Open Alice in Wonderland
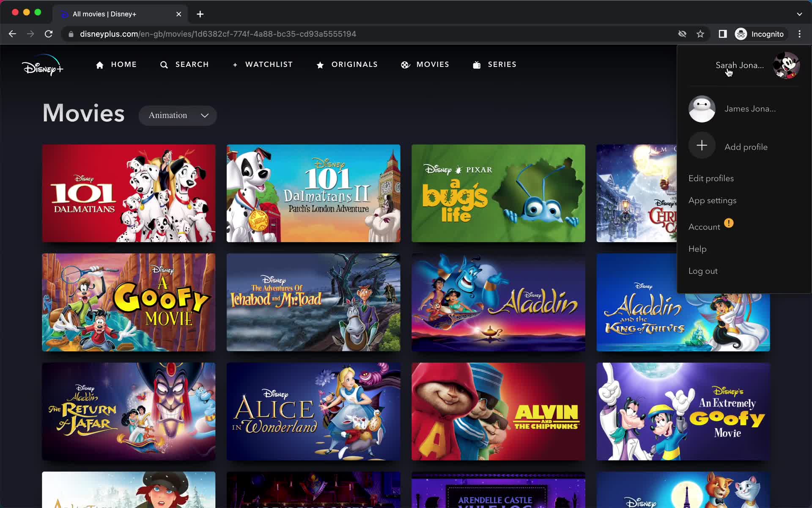Image resolution: width=812 pixels, height=508 pixels. (313, 411)
